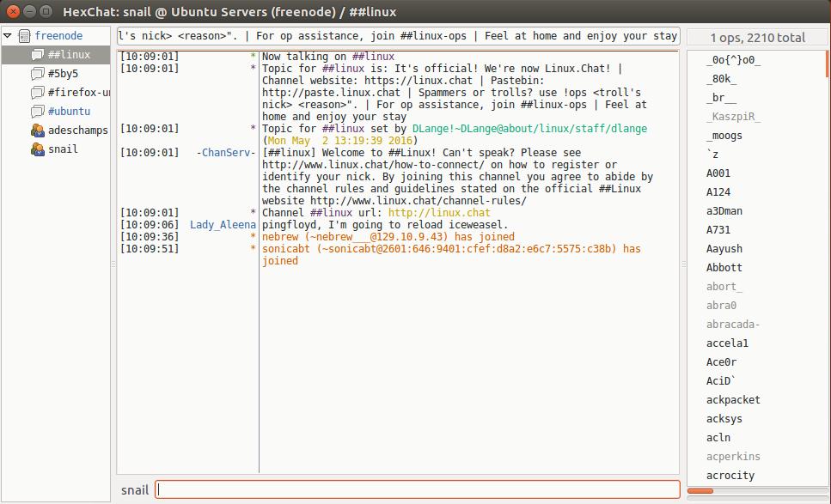The width and height of the screenshot is (831, 504).
Task: Select user a3Dman in the list
Action: (724, 211)
